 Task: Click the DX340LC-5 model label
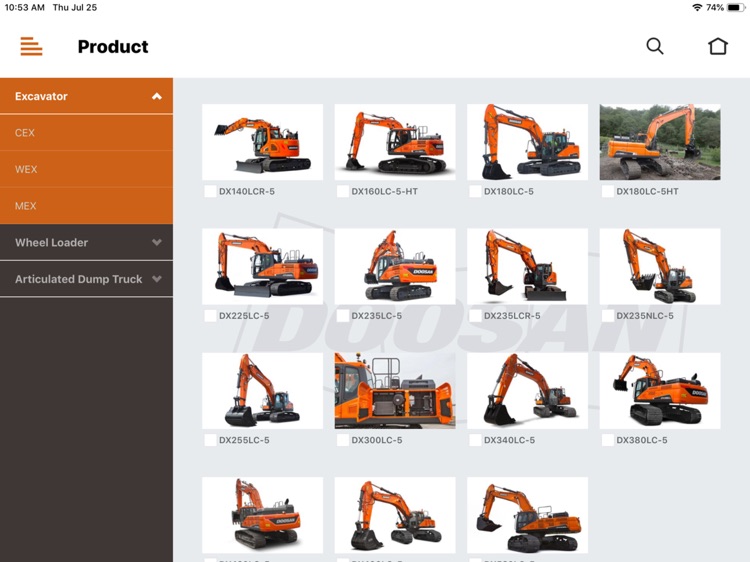click(x=509, y=440)
